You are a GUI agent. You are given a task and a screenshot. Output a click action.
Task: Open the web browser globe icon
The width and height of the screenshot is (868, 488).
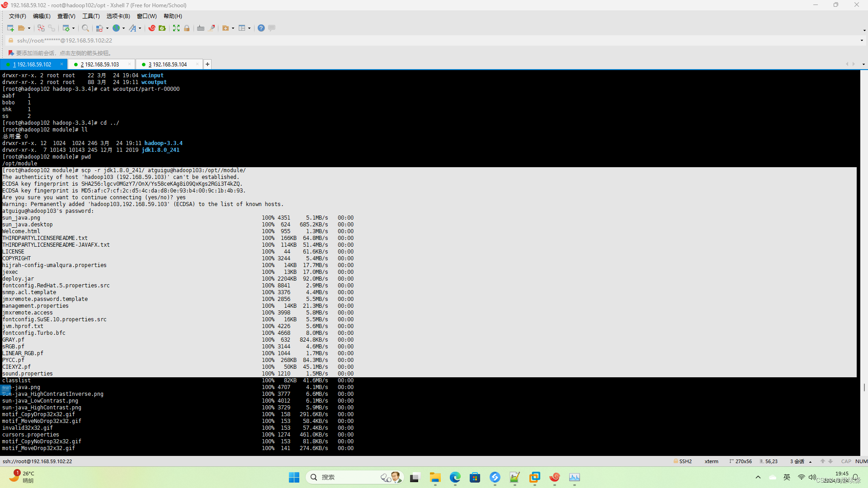[x=116, y=28]
